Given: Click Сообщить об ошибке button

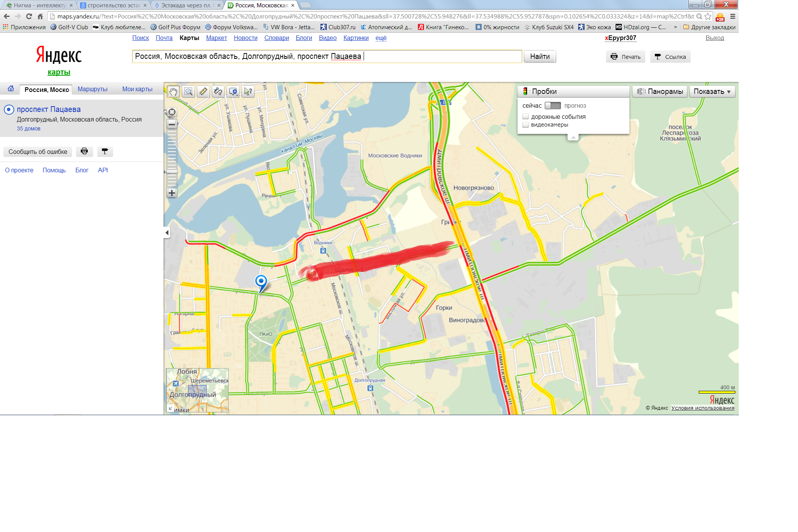Looking at the screenshot, I should coord(38,152).
